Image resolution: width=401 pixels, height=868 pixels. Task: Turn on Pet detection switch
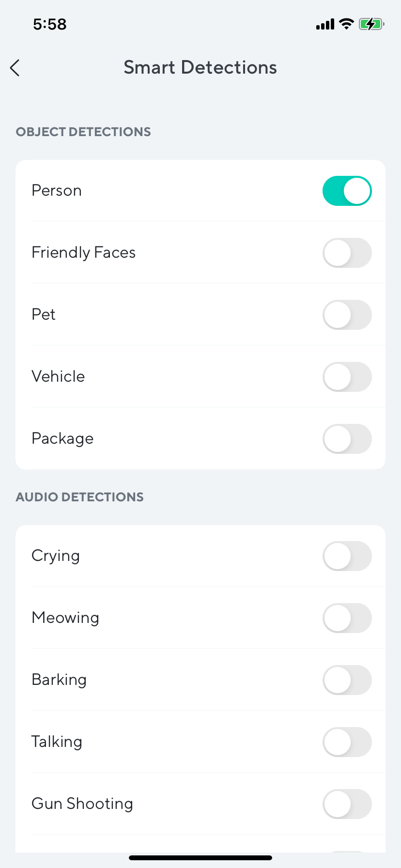coord(347,315)
